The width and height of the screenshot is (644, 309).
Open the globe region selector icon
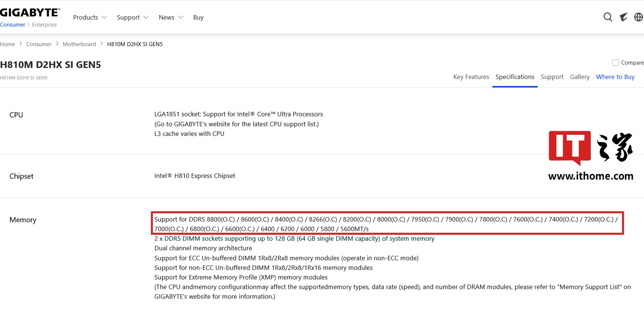[x=639, y=17]
